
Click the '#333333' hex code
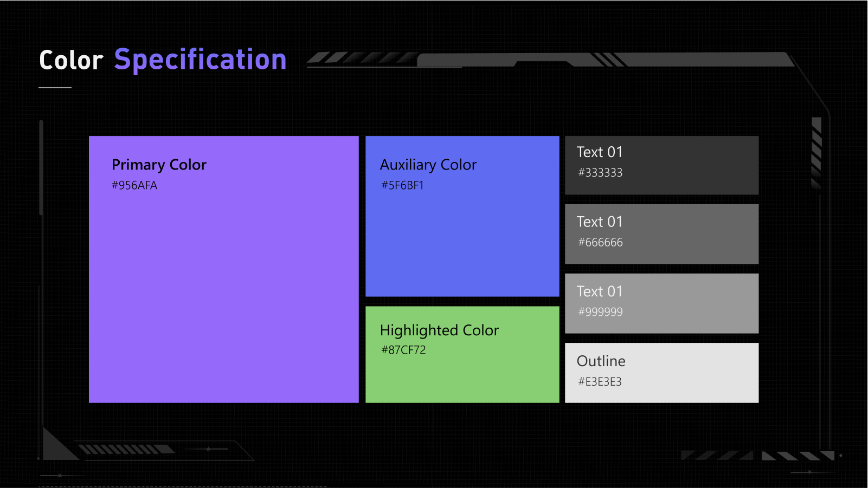click(600, 173)
